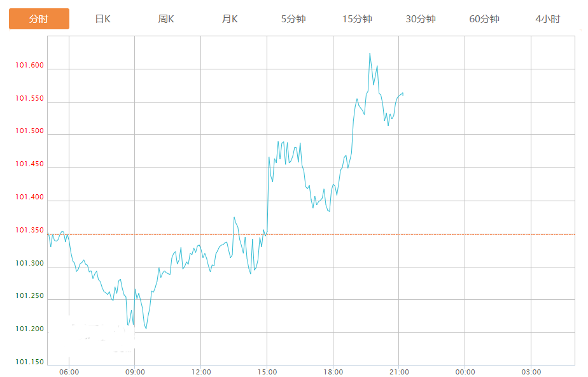Choose the 15分钟 interval tab
The height and width of the screenshot is (377, 588).
click(357, 19)
